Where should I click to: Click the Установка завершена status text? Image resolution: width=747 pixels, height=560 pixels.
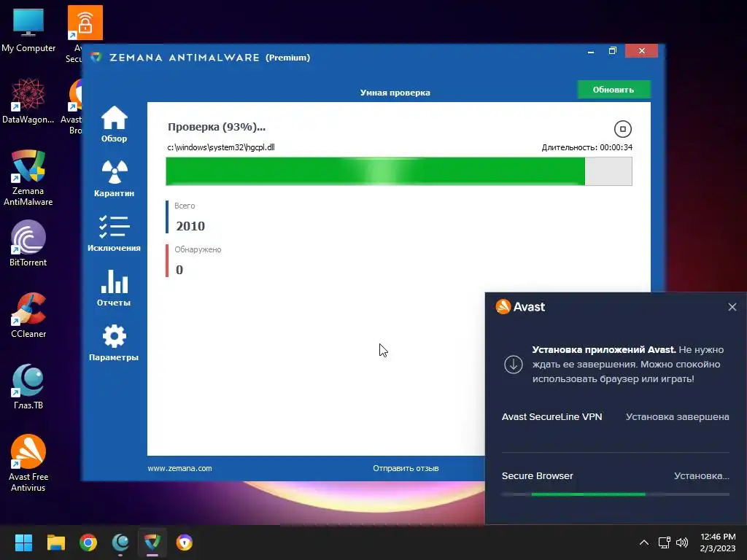tap(677, 416)
